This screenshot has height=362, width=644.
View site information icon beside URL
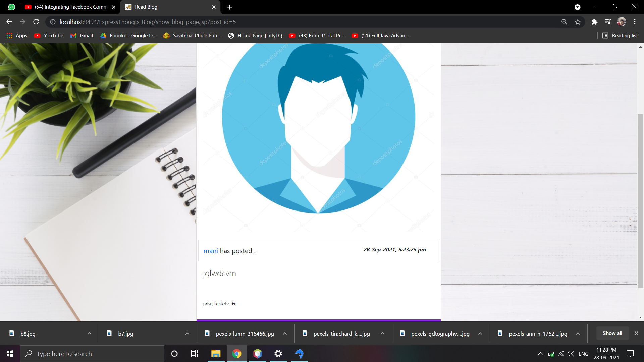click(x=53, y=22)
